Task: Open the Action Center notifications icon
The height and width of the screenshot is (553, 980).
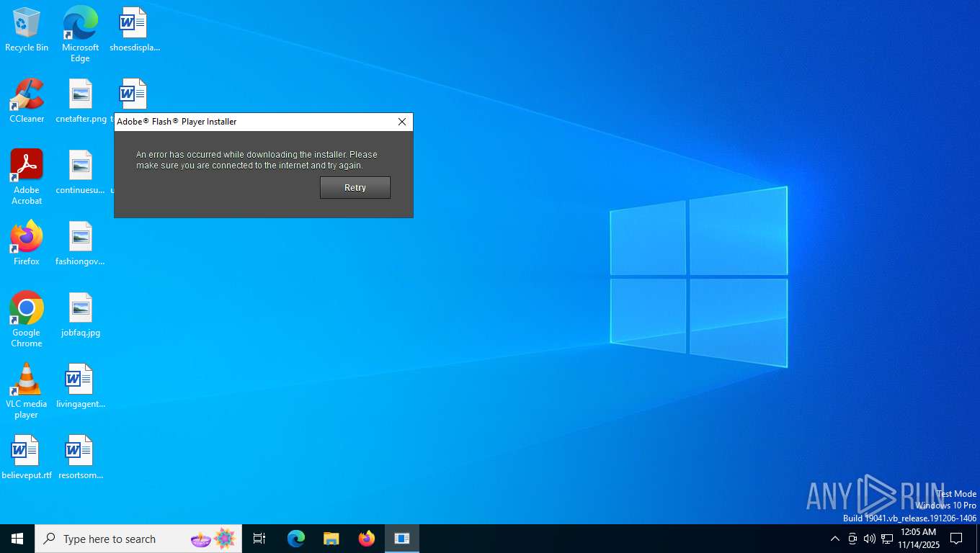Action: click(956, 539)
